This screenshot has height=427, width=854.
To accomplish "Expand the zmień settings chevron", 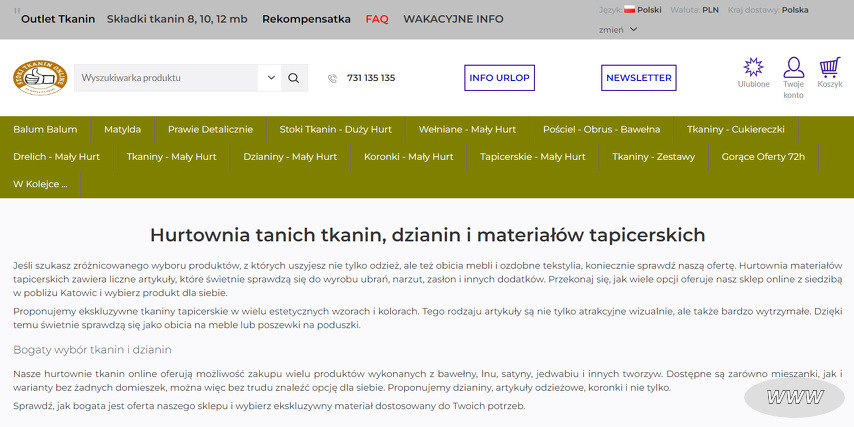I will tap(633, 29).
